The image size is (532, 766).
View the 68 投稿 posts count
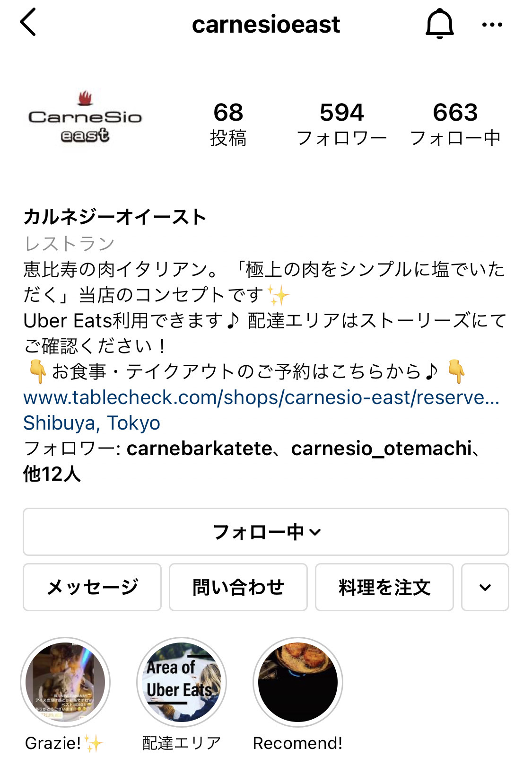click(228, 124)
